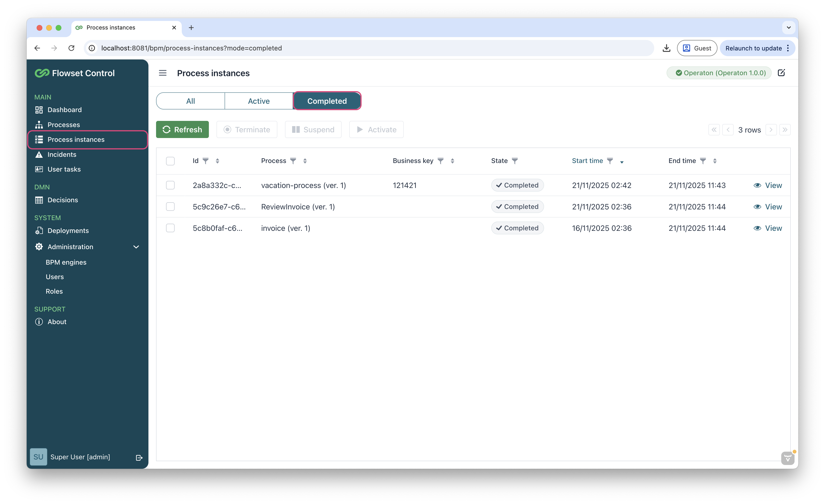Click the hamburger menu beside Process instances
This screenshot has height=504, width=825.
tap(163, 73)
